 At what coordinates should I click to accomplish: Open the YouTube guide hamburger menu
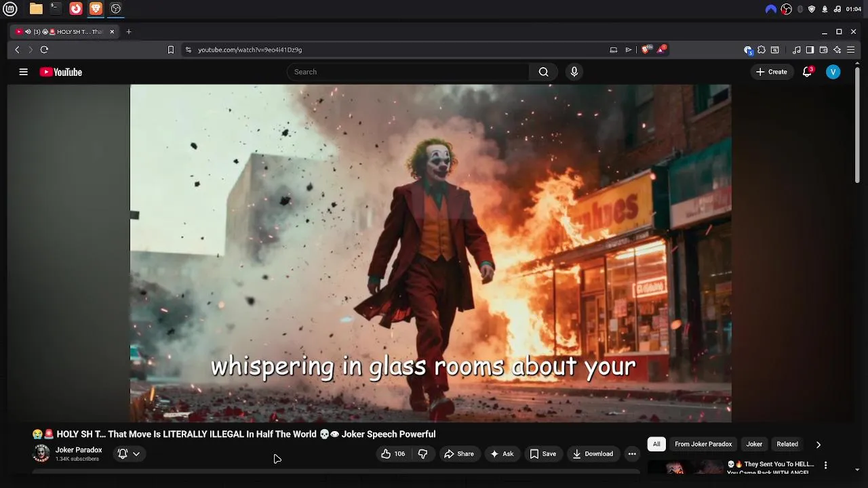(23, 72)
